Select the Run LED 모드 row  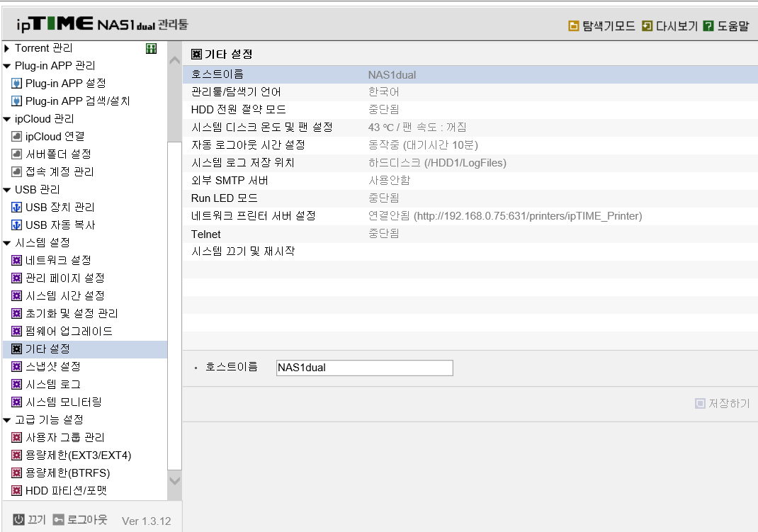(x=470, y=198)
